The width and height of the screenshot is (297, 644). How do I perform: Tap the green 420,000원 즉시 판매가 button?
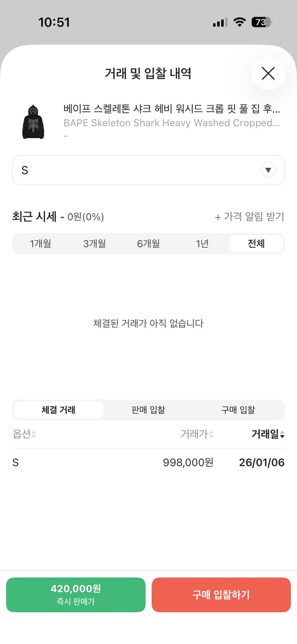click(x=76, y=595)
